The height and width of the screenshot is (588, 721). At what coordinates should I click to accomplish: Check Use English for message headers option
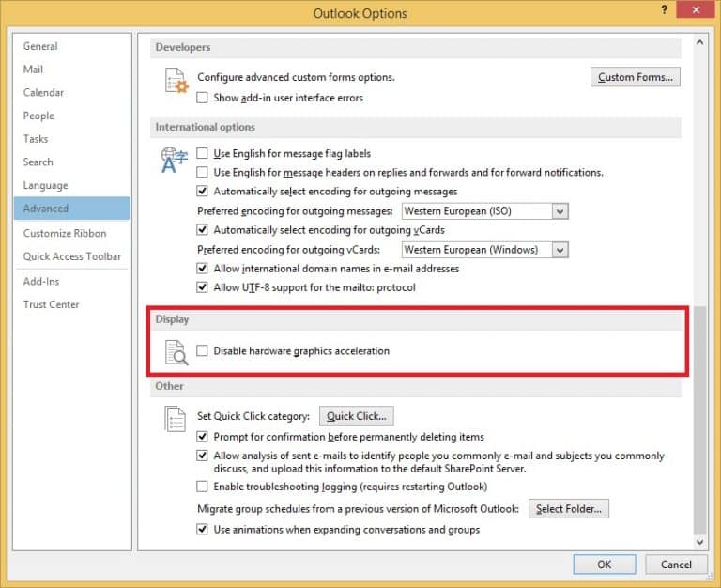(x=202, y=172)
